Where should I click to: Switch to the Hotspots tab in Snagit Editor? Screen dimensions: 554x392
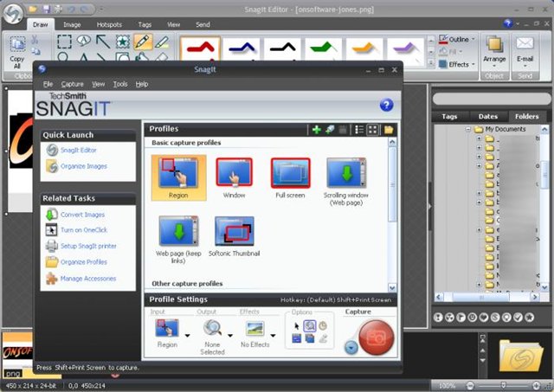[109, 25]
